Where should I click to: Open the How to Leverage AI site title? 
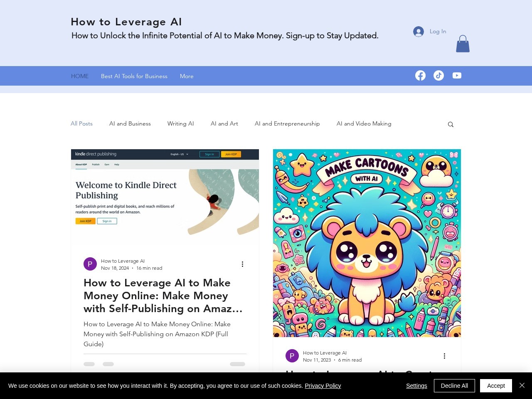point(126,22)
